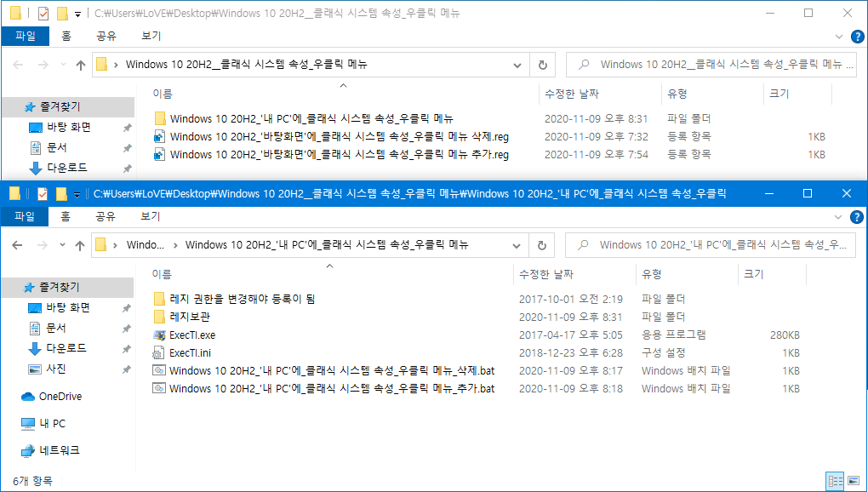Image resolution: width=868 pixels, height=492 pixels.
Task: Open OneDrive in the sidebar
Action: pos(60,397)
